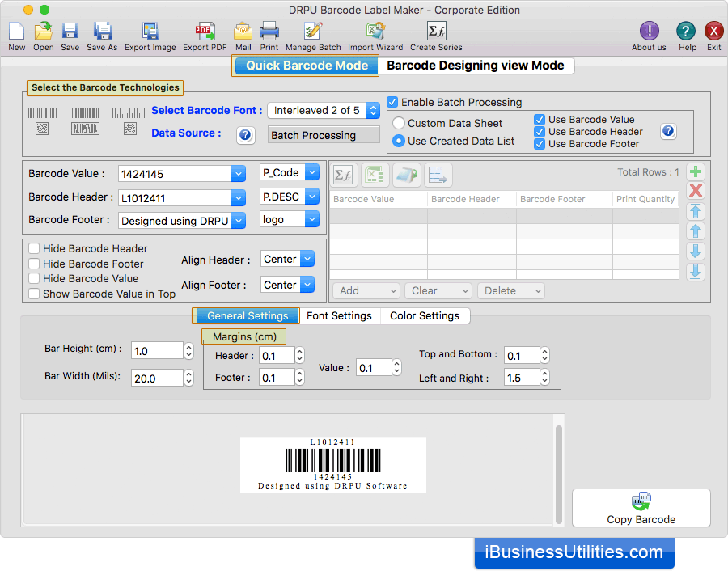Click the Copy Barcode button
The height and width of the screenshot is (571, 728).
click(641, 508)
